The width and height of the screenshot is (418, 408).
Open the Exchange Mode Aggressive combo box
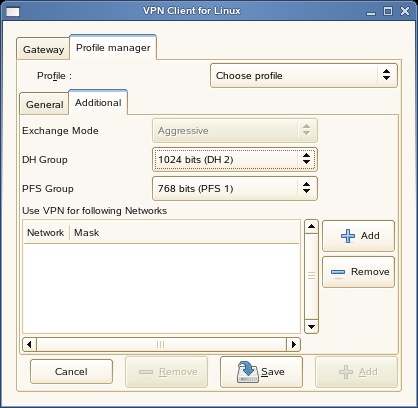point(235,131)
